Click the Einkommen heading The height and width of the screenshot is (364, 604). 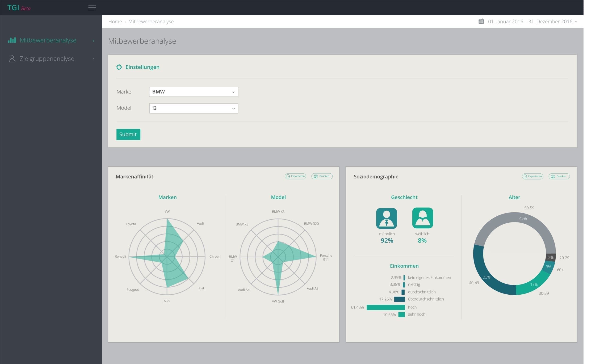[404, 266]
